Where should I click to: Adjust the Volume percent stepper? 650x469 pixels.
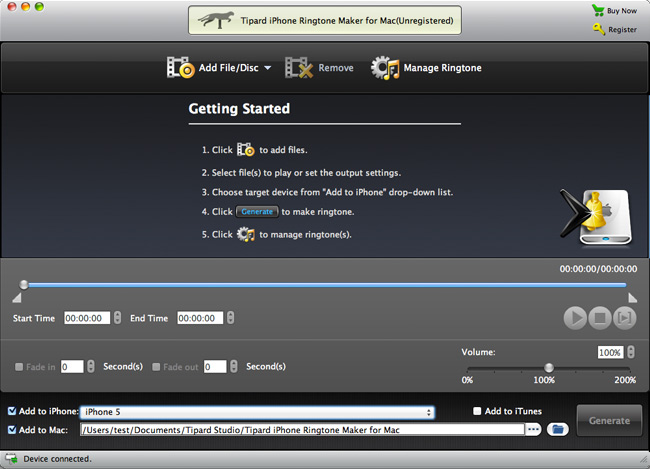pyautogui.click(x=631, y=352)
